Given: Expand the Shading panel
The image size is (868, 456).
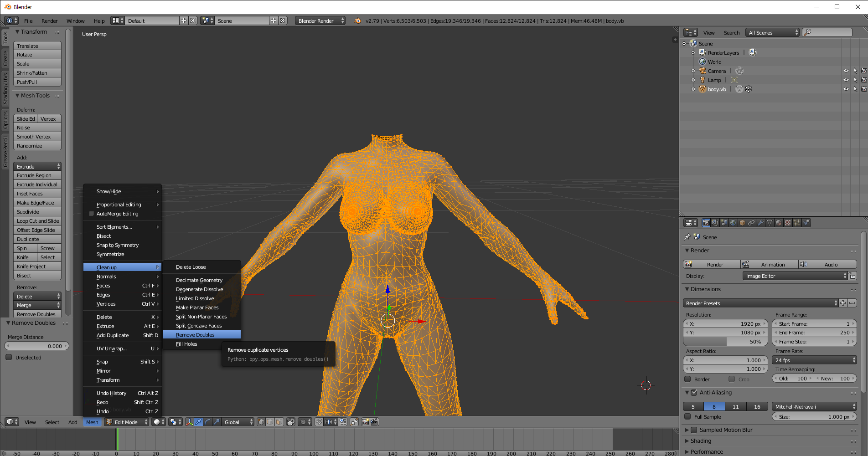Looking at the screenshot, I should (701, 441).
